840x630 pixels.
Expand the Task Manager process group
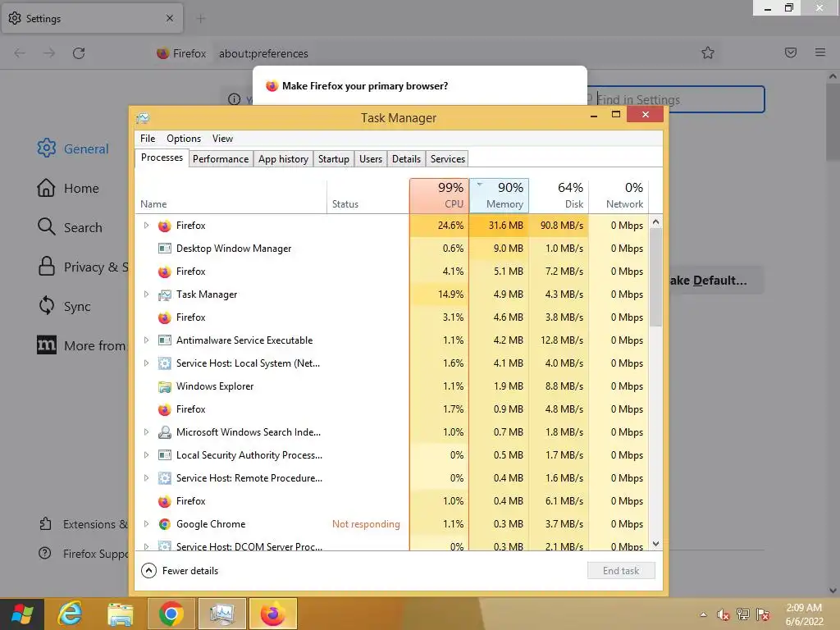(x=146, y=294)
